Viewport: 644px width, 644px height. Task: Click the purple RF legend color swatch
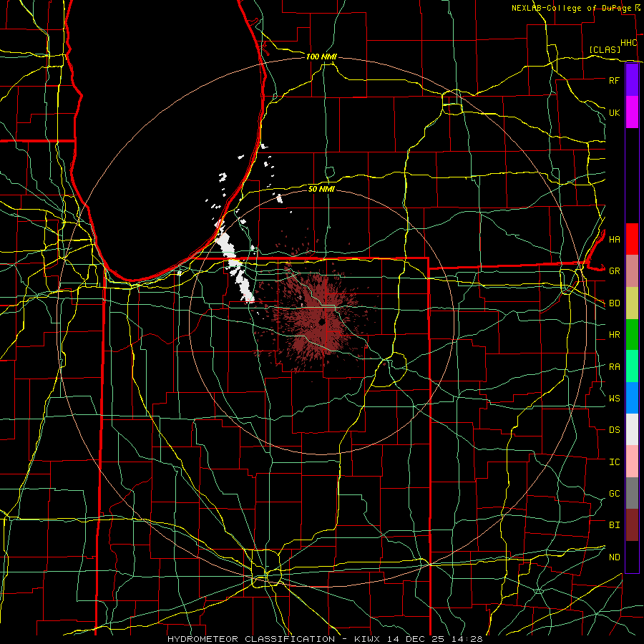632,80
